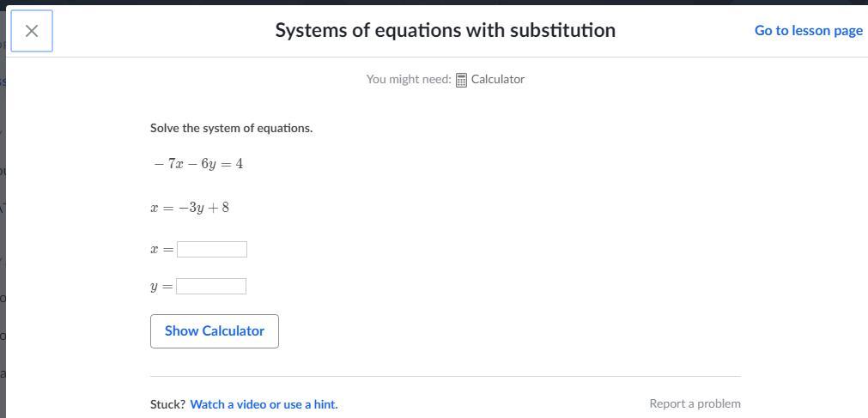This screenshot has height=418, width=868.
Task: Close the exercise with the X button
Action: (32, 31)
